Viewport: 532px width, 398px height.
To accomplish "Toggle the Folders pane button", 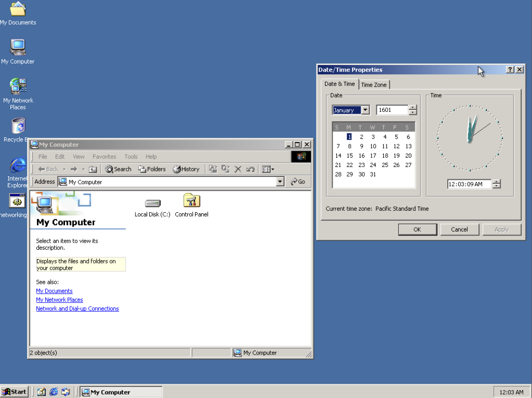I will coord(152,169).
